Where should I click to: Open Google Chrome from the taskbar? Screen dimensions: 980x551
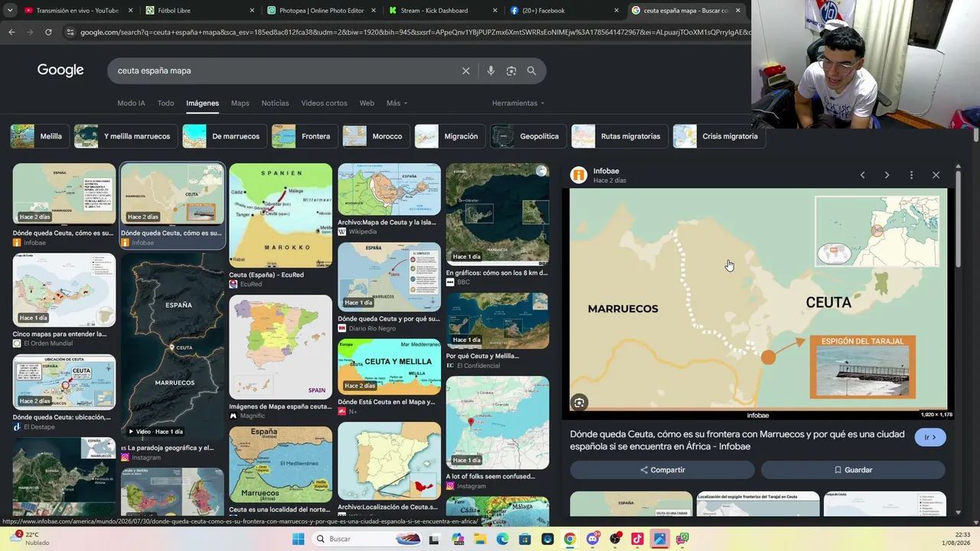[x=570, y=539]
